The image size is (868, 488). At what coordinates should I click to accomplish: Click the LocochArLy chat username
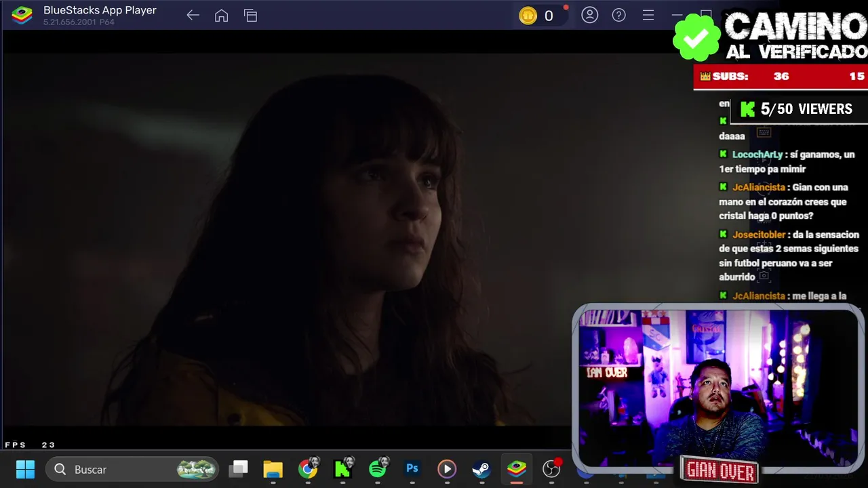[757, 155]
